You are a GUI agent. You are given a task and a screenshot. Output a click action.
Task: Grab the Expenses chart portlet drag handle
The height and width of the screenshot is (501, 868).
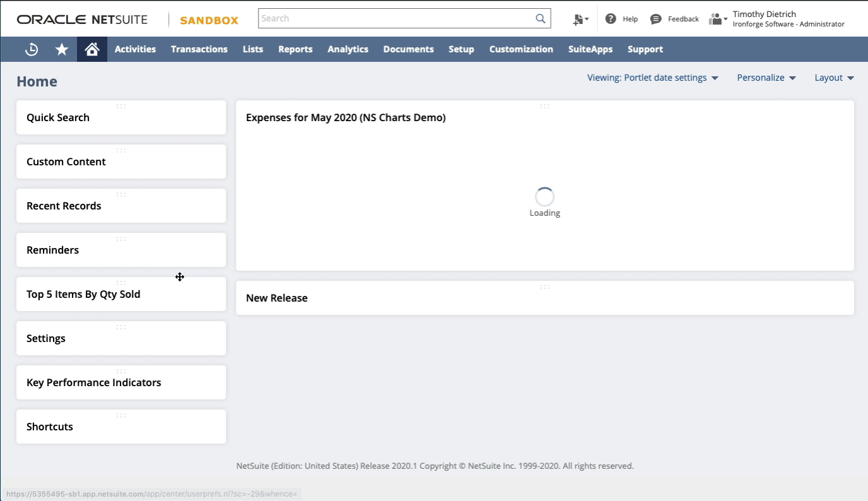tap(545, 106)
